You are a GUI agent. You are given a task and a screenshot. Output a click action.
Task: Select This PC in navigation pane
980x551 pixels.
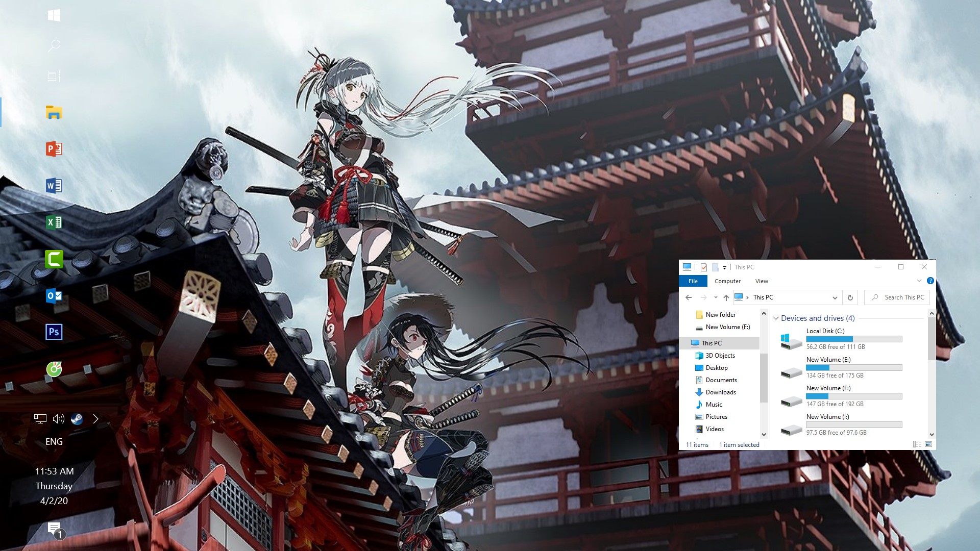(712, 342)
